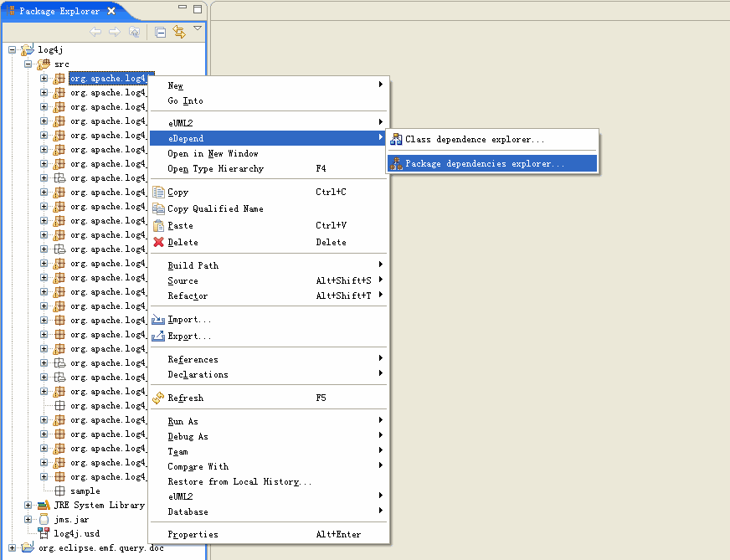
Task: Open the Declarations submenu
Action: pyautogui.click(x=268, y=374)
